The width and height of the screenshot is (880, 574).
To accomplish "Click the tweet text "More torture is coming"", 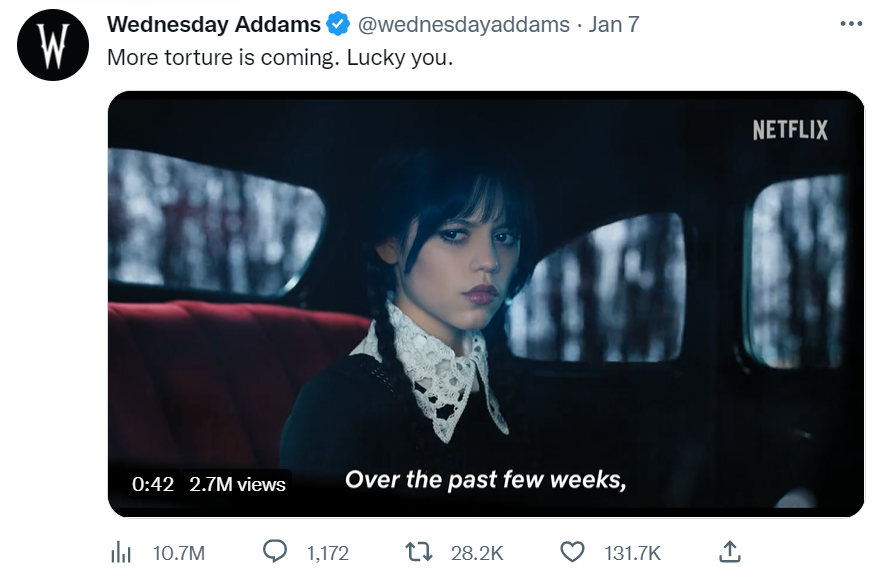I will tap(223, 58).
